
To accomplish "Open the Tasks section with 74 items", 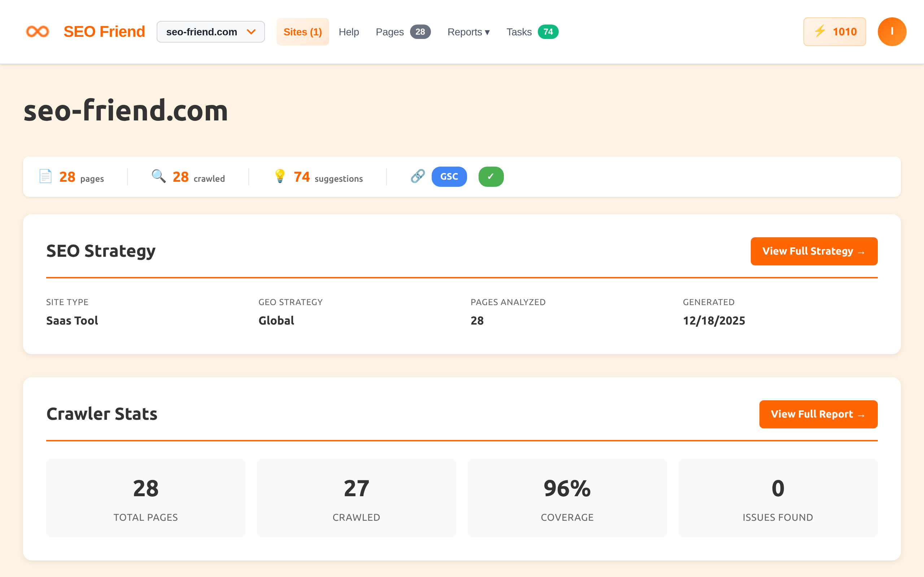I will 532,32.
